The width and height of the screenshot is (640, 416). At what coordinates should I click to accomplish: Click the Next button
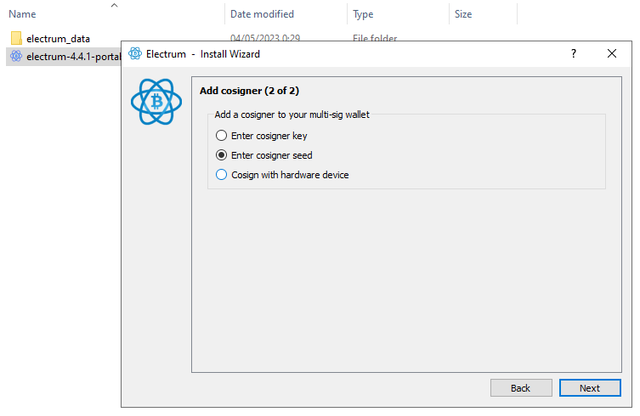pos(590,388)
